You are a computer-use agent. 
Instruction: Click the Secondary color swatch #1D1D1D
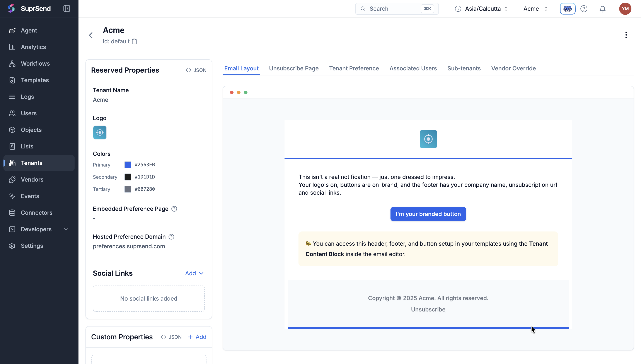128,177
